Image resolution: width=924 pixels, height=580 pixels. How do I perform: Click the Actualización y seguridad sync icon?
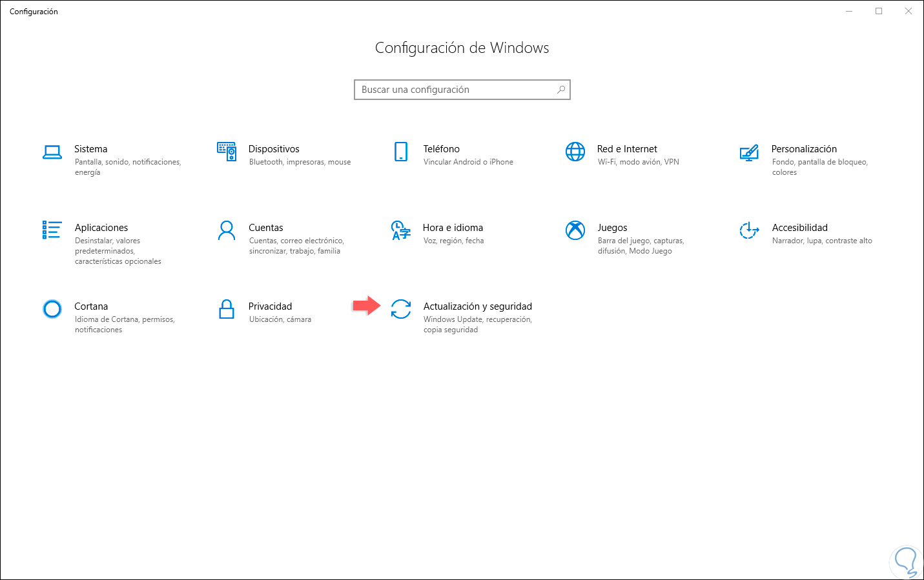click(x=401, y=309)
